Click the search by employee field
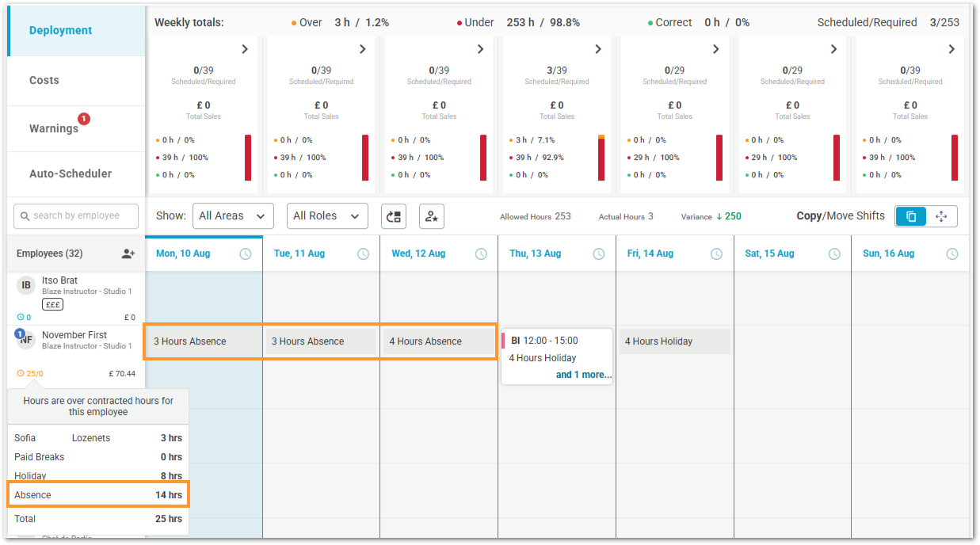Viewport: 980px width, 545px height. 76,216
